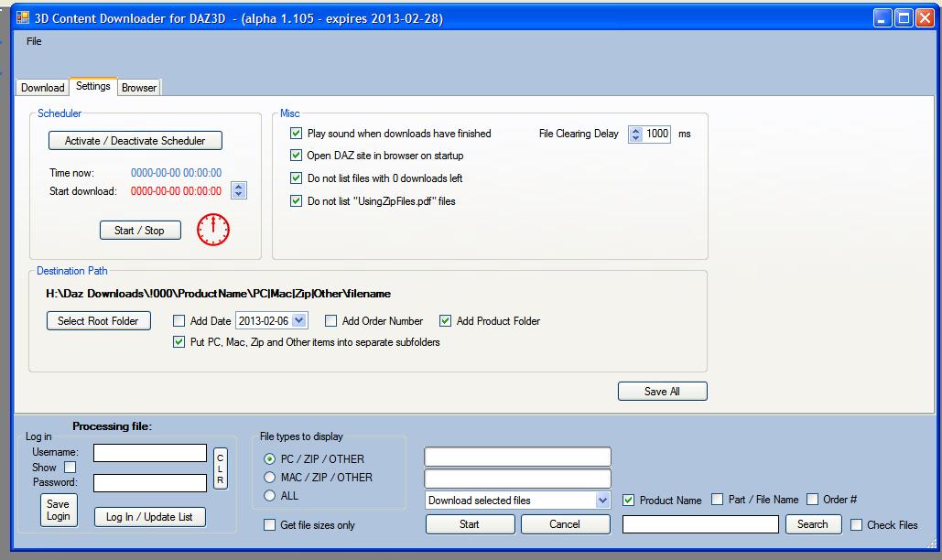This screenshot has width=942, height=560.
Task: Enable the Part / File Name checkbox
Action: (718, 500)
